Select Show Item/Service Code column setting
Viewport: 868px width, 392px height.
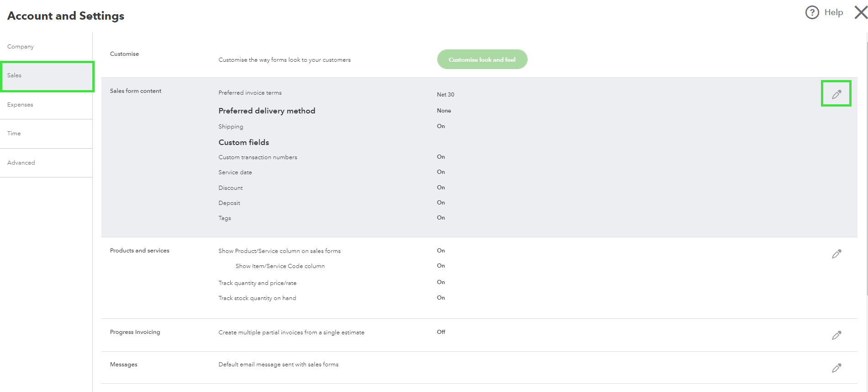[280, 266]
